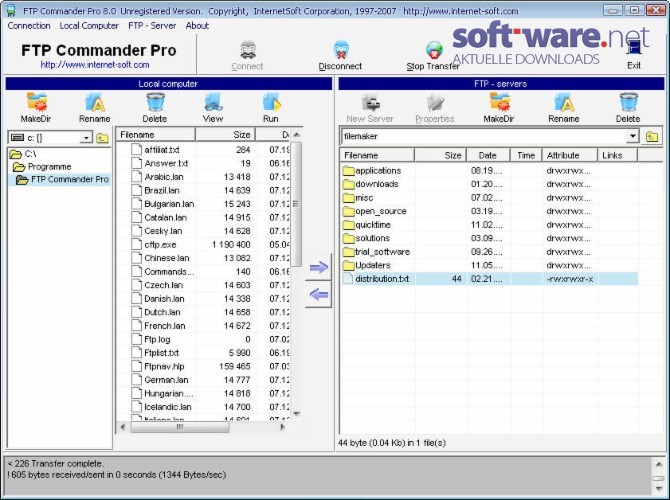Open the filemaker server path dropdown
This screenshot has height=500, width=670.
[632, 136]
